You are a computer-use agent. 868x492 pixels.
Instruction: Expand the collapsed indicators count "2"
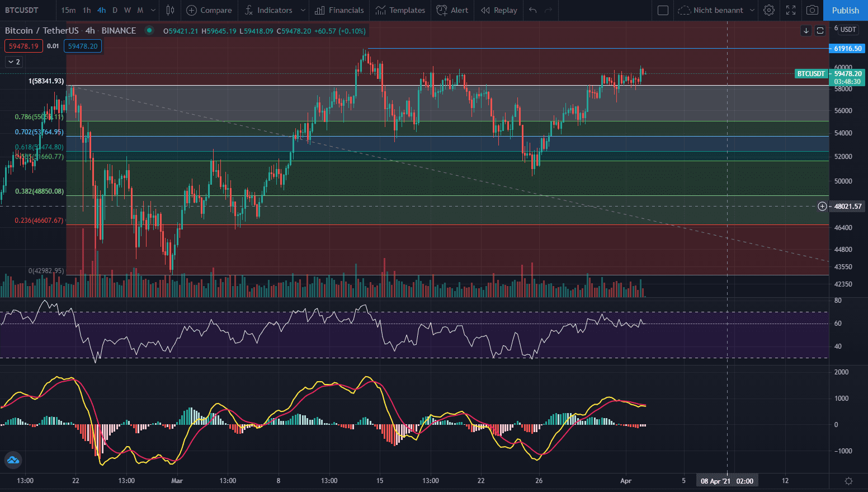pyautogui.click(x=14, y=62)
